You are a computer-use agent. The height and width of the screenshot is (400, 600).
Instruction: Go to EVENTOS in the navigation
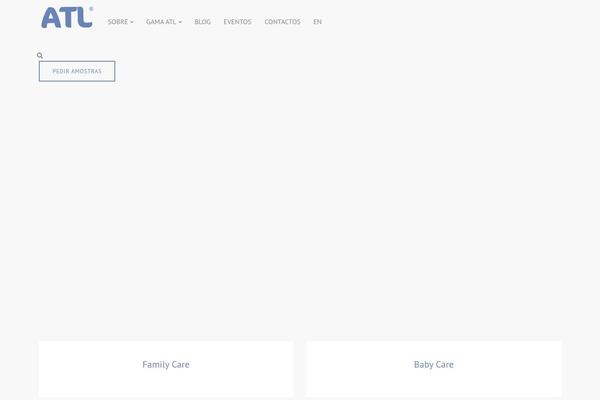(x=238, y=22)
